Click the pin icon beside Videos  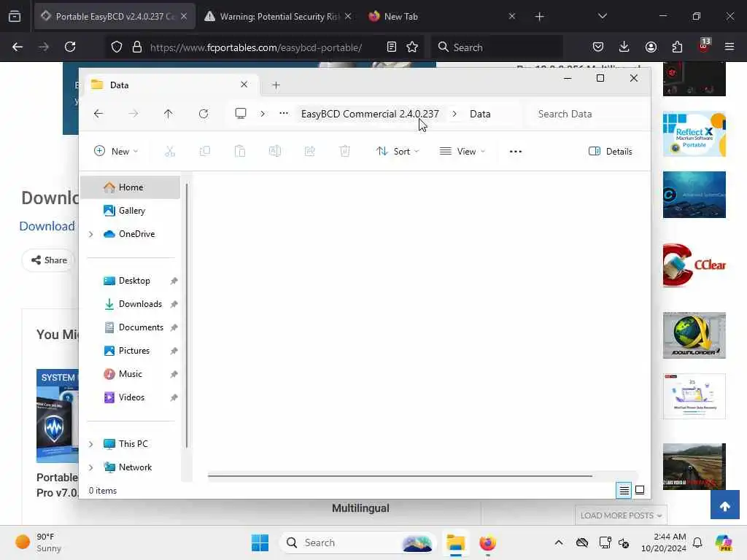click(174, 397)
